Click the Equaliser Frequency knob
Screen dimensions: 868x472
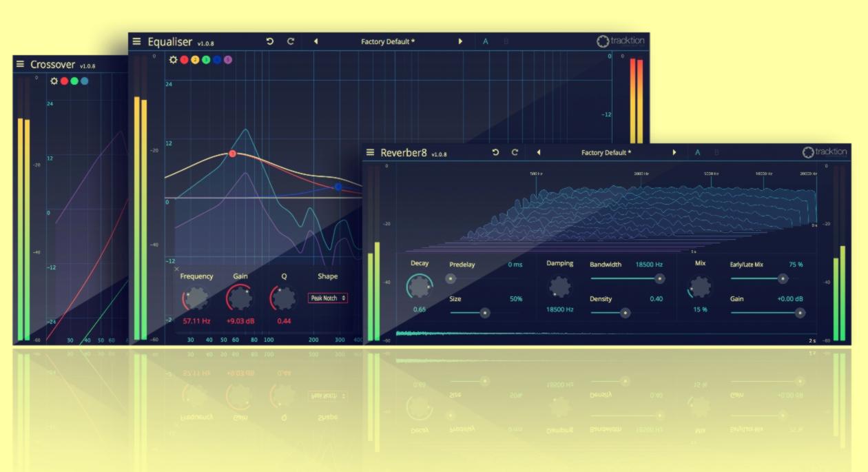[197, 298]
